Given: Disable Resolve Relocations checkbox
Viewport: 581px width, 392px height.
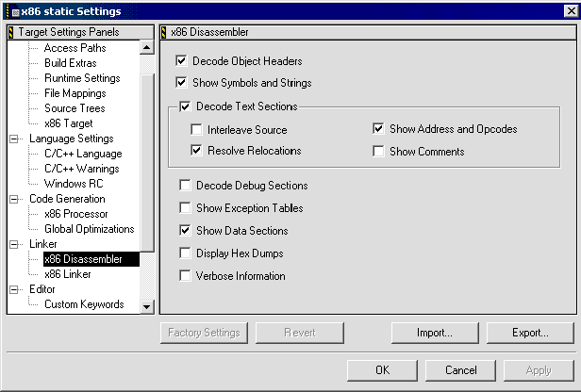Looking at the screenshot, I should [x=196, y=150].
